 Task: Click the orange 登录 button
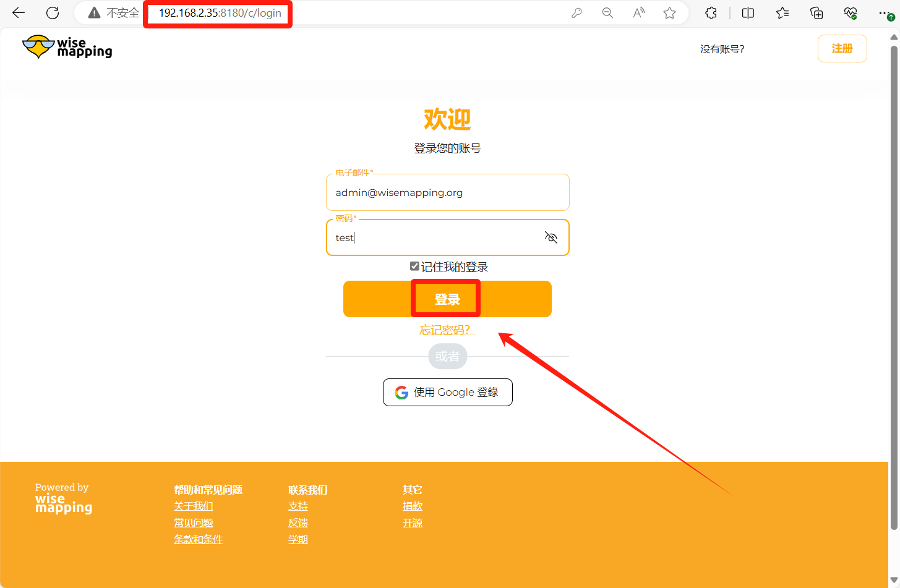447,299
